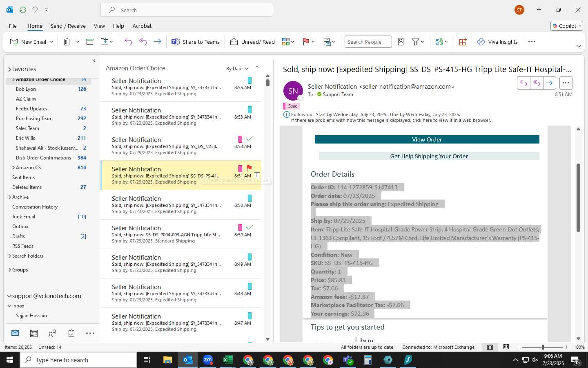
Task: Click Forward icon in reading pane
Action: tap(550, 83)
